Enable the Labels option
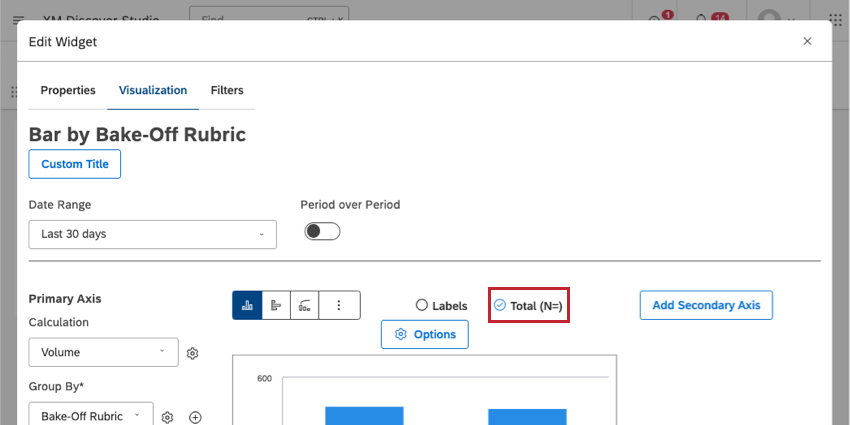 coord(422,305)
